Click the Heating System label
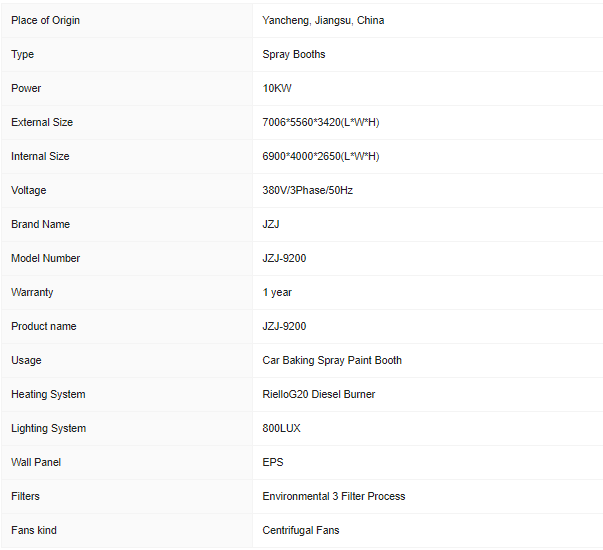 point(48,394)
